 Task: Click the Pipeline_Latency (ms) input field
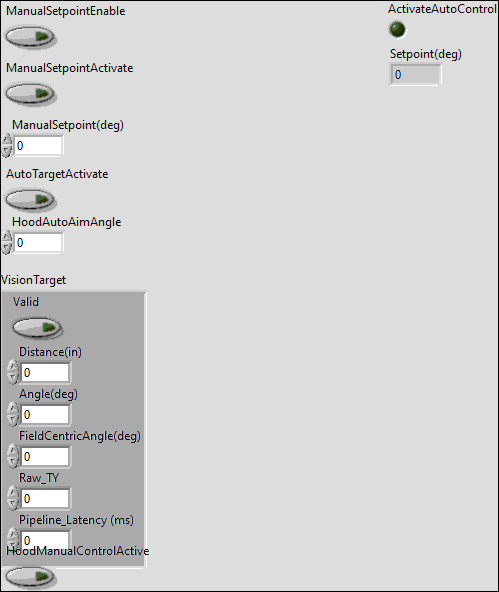tap(45, 539)
